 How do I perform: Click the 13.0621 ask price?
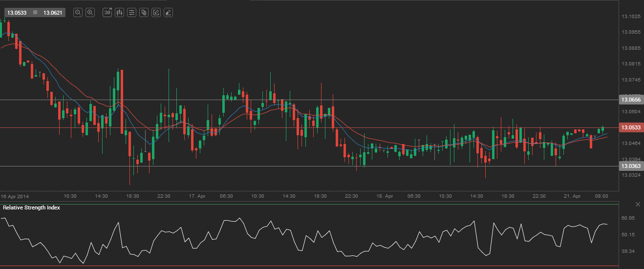pos(53,13)
